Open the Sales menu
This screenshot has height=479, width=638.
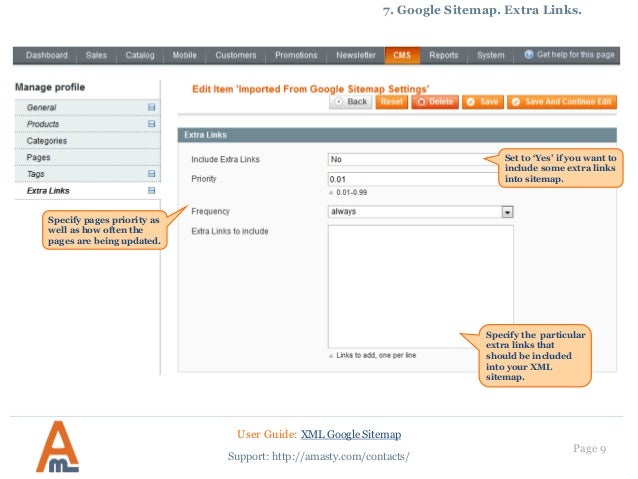[96, 55]
